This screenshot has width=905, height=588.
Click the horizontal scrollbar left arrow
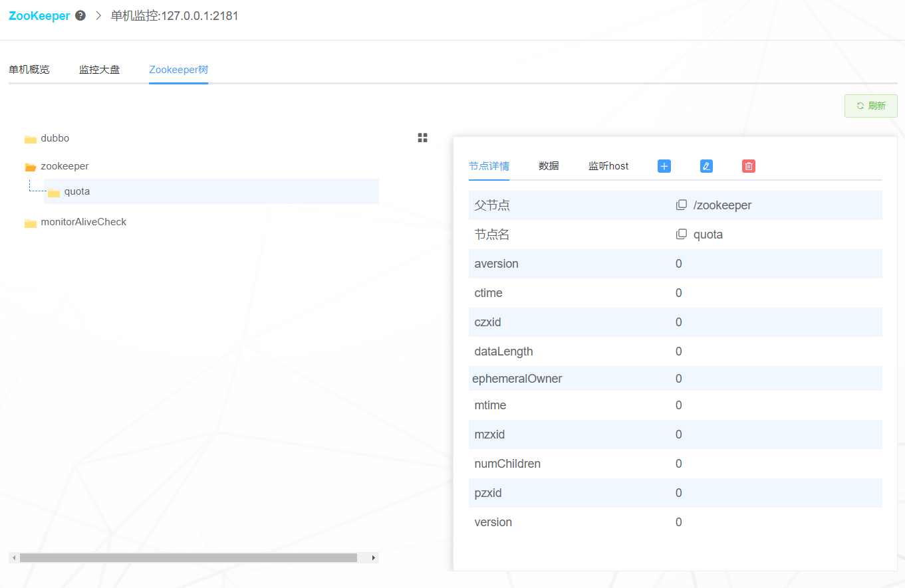click(x=14, y=558)
